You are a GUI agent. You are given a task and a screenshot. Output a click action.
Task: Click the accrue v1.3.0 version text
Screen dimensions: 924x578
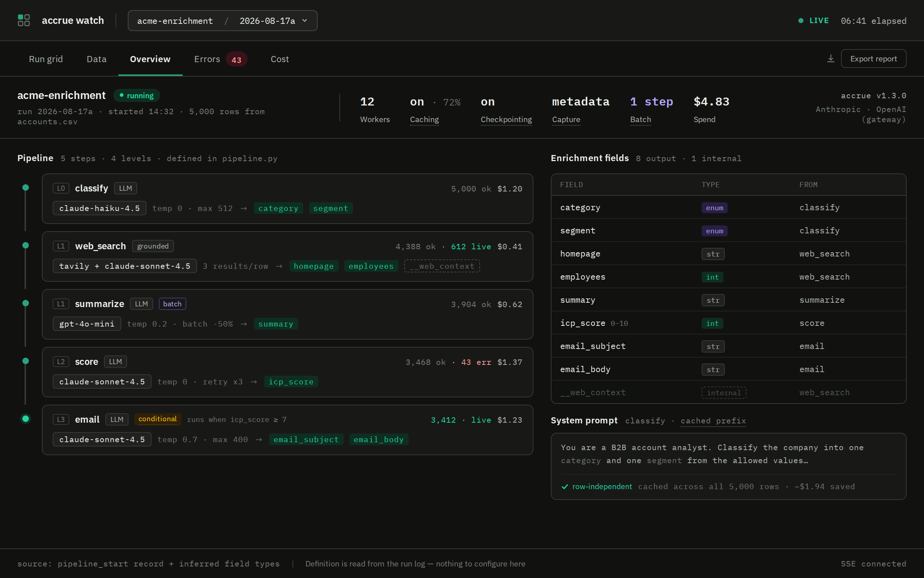873,96
